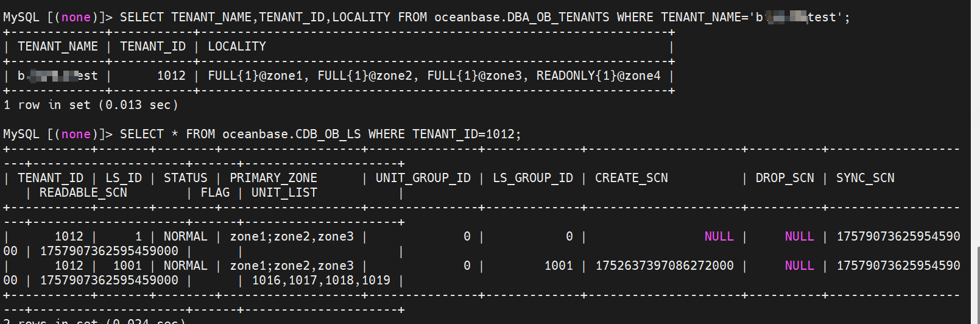Click the CREATE_SCN column header
Image resolution: width=980 pixels, height=324 pixels.
(632, 178)
